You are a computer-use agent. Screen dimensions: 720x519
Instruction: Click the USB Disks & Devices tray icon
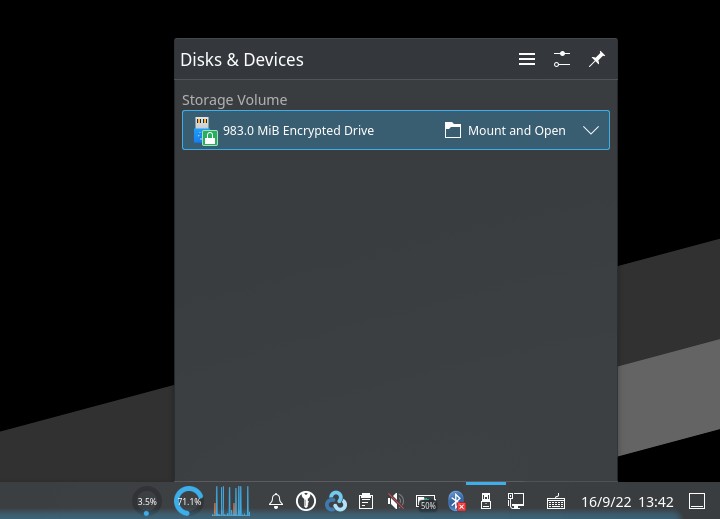click(x=486, y=501)
